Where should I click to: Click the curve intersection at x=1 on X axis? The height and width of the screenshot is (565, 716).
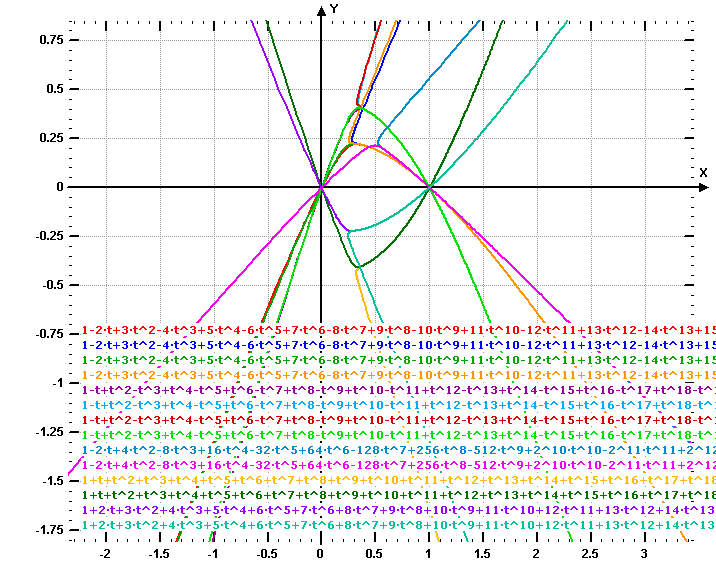(429, 187)
